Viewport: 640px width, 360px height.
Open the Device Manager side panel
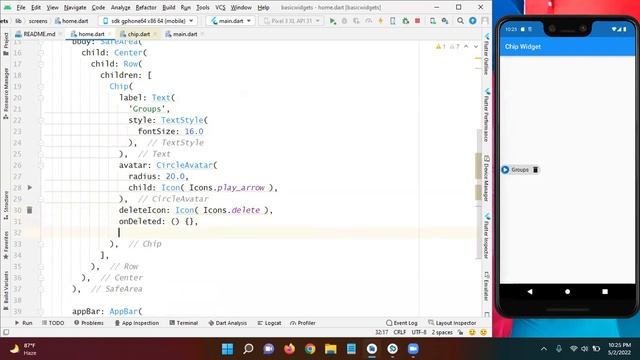pos(487,178)
